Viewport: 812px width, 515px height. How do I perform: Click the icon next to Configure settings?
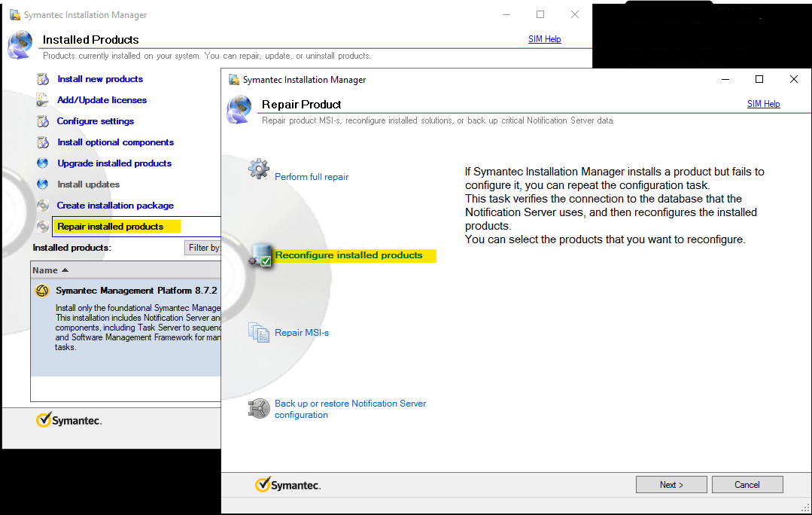click(43, 121)
